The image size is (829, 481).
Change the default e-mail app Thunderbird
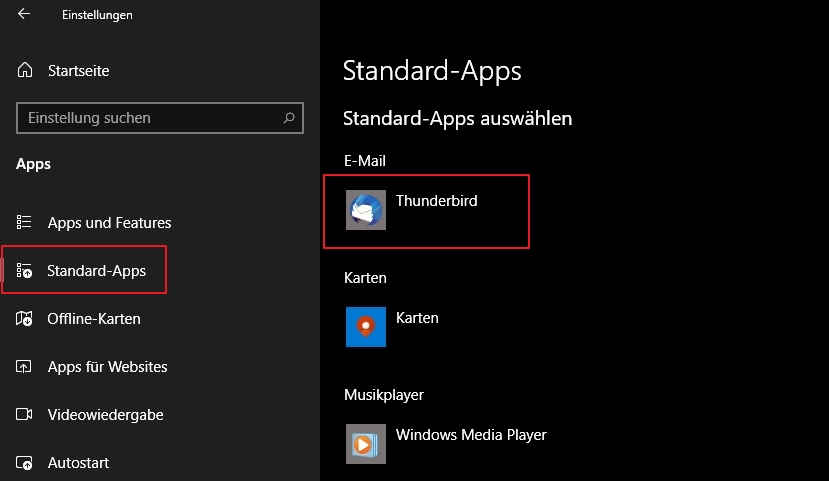(437, 201)
